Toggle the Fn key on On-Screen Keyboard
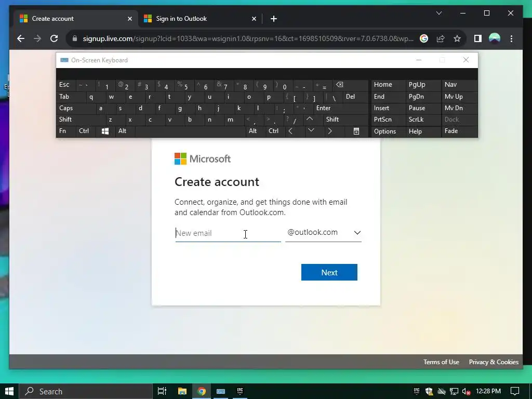This screenshot has width=532, height=399. [66, 131]
